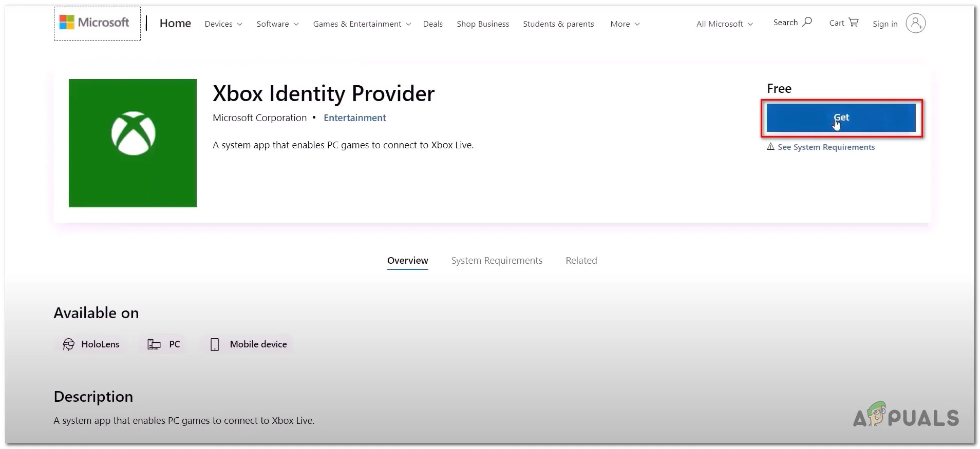The width and height of the screenshot is (980, 449).
Task: Click the Search magnifier icon
Action: 807,22
